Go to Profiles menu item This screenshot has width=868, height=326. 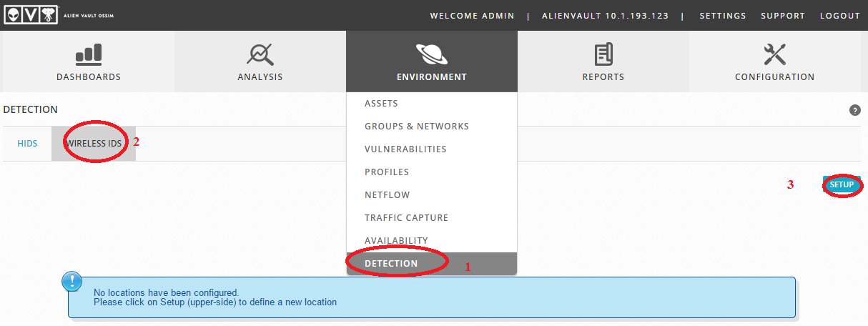(387, 172)
